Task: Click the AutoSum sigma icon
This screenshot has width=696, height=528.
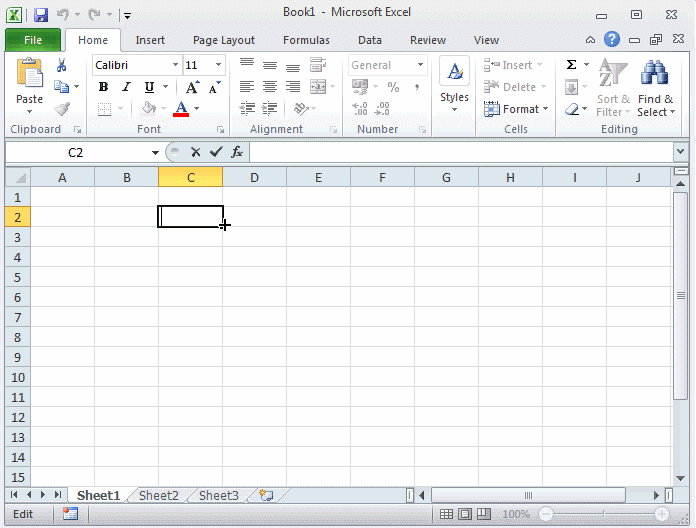Action: click(x=571, y=65)
